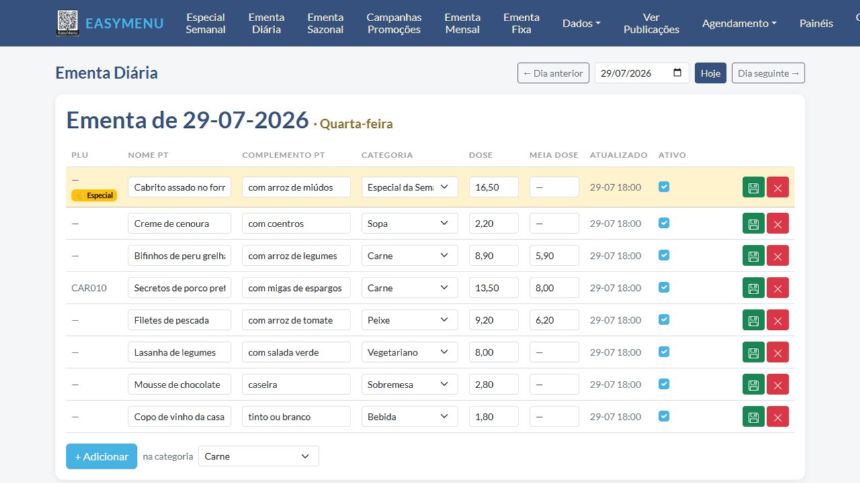Go to Dia anterior
The height and width of the screenshot is (483, 860).
point(553,73)
